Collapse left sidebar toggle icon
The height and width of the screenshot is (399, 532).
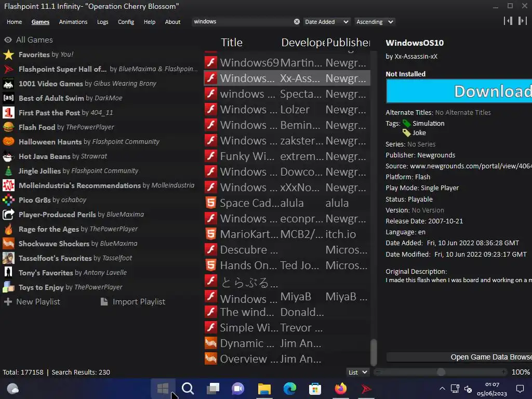pyautogui.click(x=508, y=21)
